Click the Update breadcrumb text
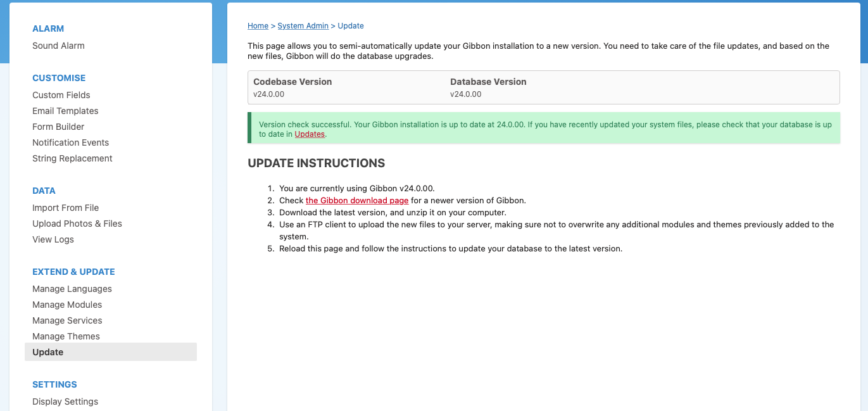Image resolution: width=868 pixels, height=411 pixels. tap(351, 26)
